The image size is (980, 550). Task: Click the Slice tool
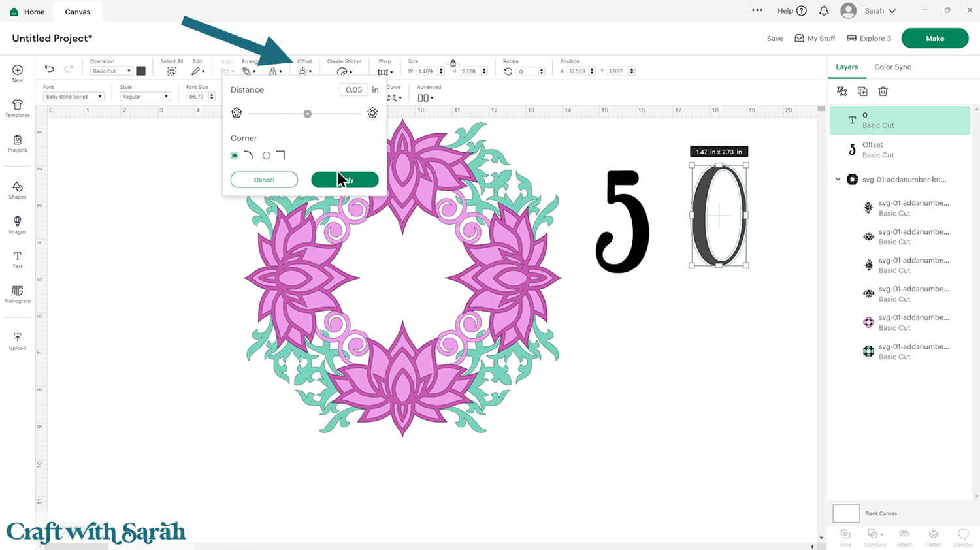click(845, 538)
